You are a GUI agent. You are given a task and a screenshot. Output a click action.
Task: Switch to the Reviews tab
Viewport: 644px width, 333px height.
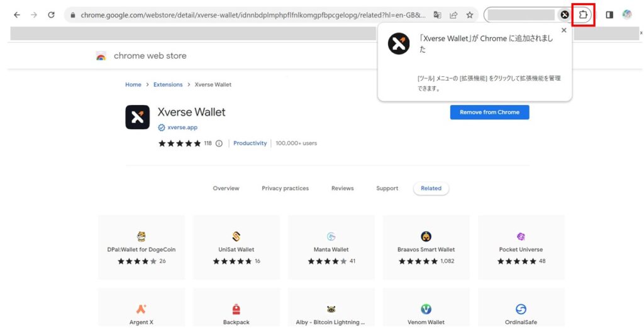pos(343,188)
